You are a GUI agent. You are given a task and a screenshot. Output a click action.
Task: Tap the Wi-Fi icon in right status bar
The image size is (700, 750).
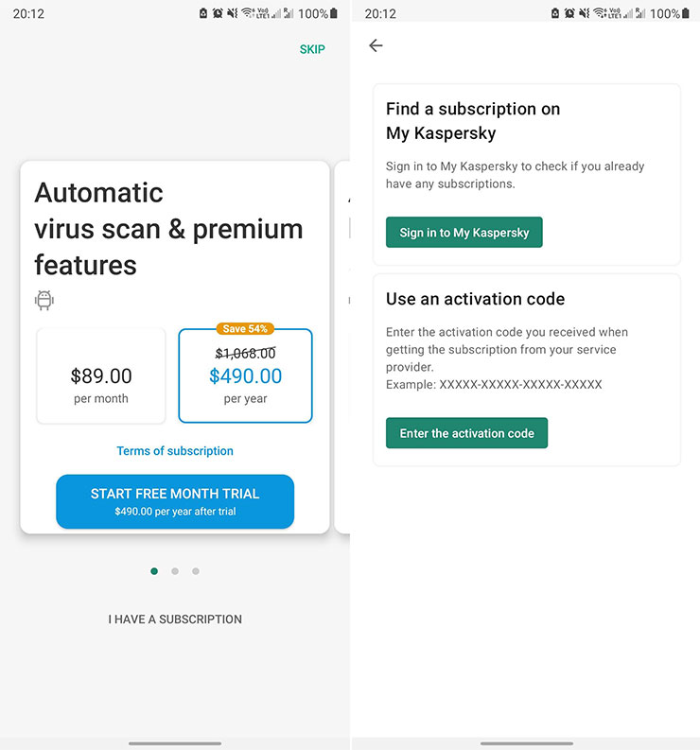[599, 14]
